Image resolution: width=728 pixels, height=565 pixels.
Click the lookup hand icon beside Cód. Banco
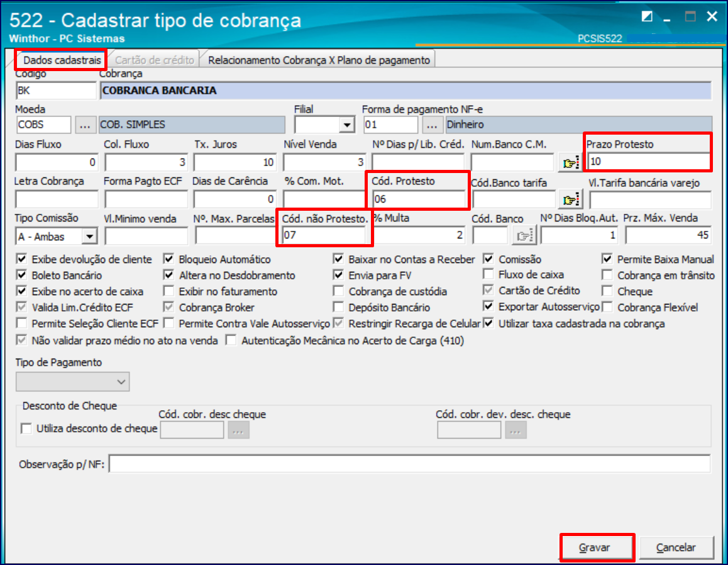(x=524, y=236)
